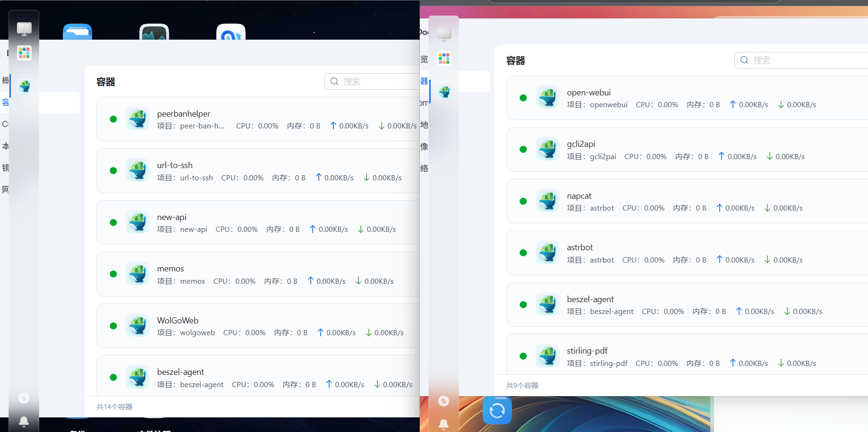Viewport: 868px width, 432px height.
Task: Select the peerbanhelper container name
Action: (x=184, y=114)
